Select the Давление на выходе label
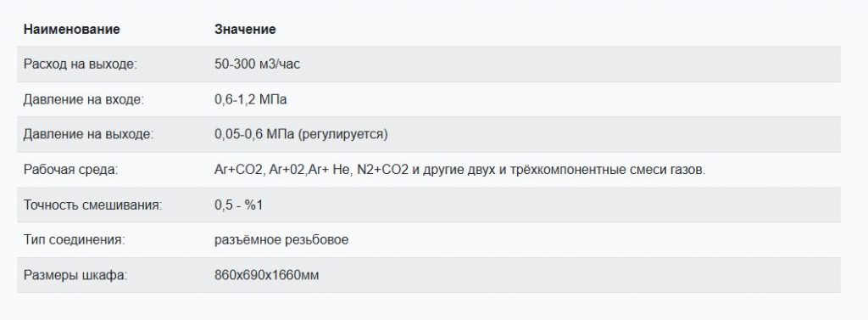This screenshot has height=320, width=868. coord(88,135)
